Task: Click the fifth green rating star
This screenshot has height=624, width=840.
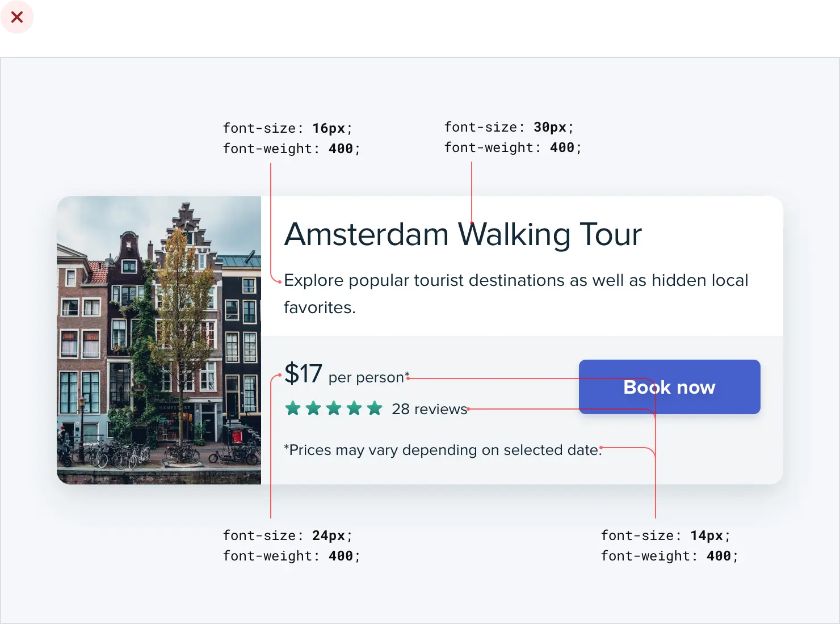Action: [375, 408]
